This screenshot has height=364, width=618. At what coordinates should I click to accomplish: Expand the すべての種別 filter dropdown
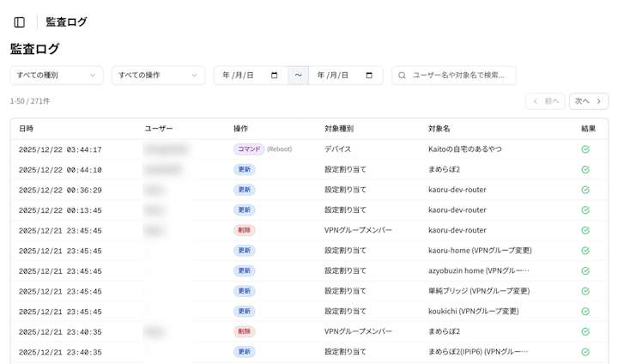point(57,76)
